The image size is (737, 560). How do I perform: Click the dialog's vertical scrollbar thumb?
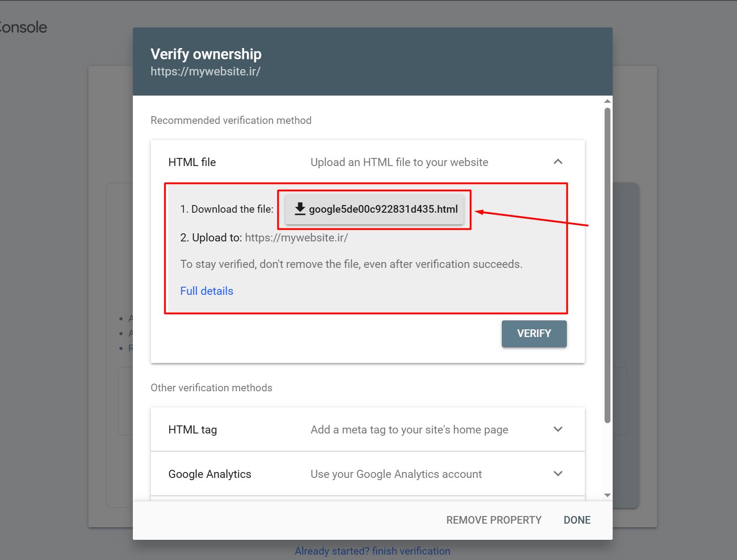click(x=607, y=265)
